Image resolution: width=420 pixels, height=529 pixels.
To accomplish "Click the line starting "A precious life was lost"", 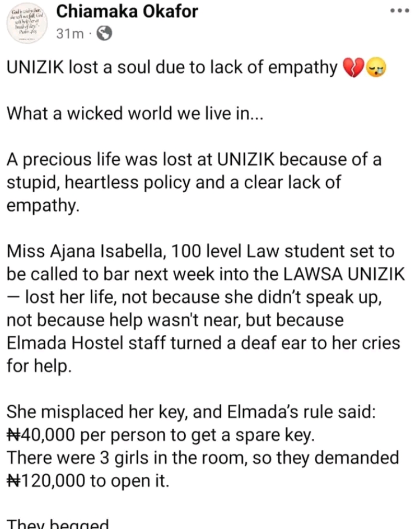I will pos(194,160).
